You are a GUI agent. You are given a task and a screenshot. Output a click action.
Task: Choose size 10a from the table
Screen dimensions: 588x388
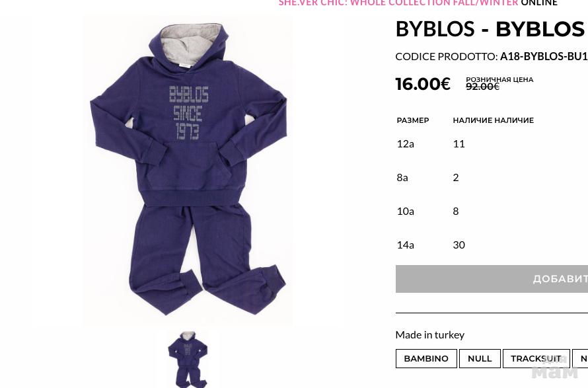pyautogui.click(x=406, y=212)
